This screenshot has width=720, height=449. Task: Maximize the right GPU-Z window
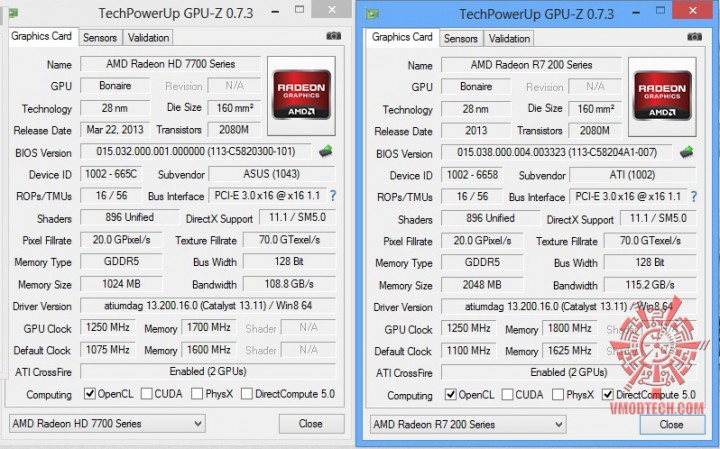pos(660,11)
